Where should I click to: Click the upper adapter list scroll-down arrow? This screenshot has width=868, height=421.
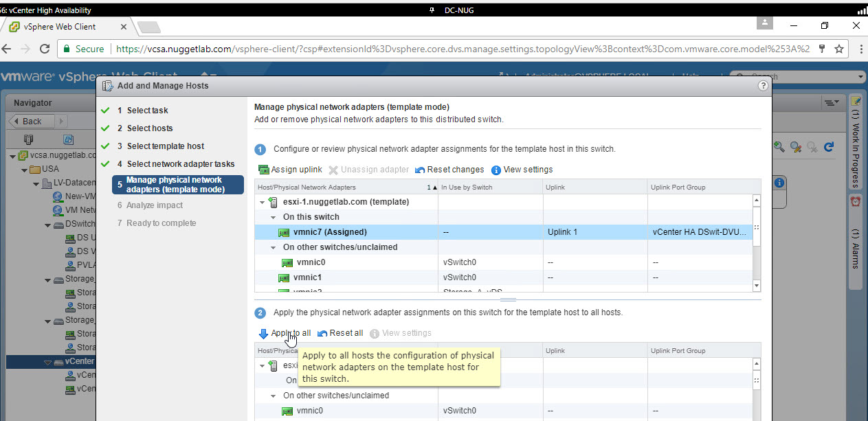(x=757, y=285)
